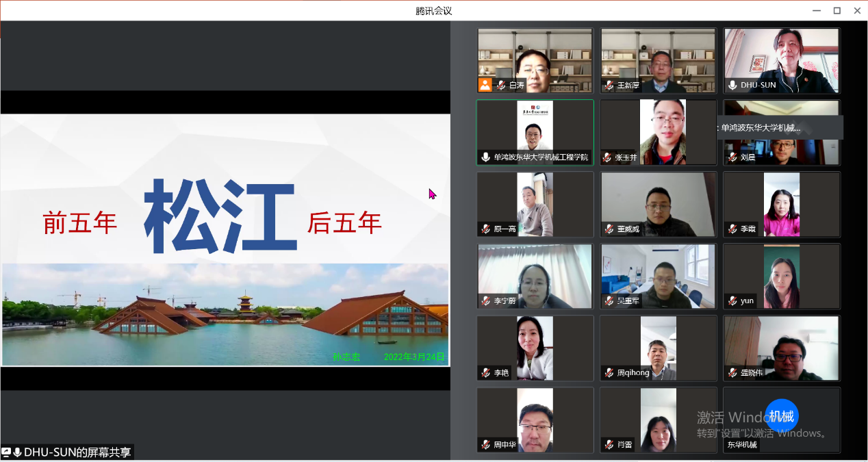The width and height of the screenshot is (868, 462).
Task: Click the muted mic icon beside 肖雷
Action: coord(608,445)
